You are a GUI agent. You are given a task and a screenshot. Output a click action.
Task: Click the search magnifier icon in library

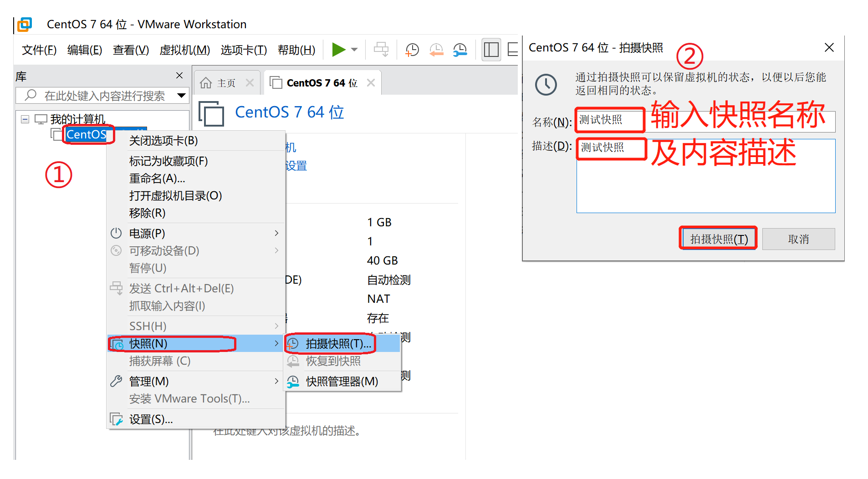point(31,95)
